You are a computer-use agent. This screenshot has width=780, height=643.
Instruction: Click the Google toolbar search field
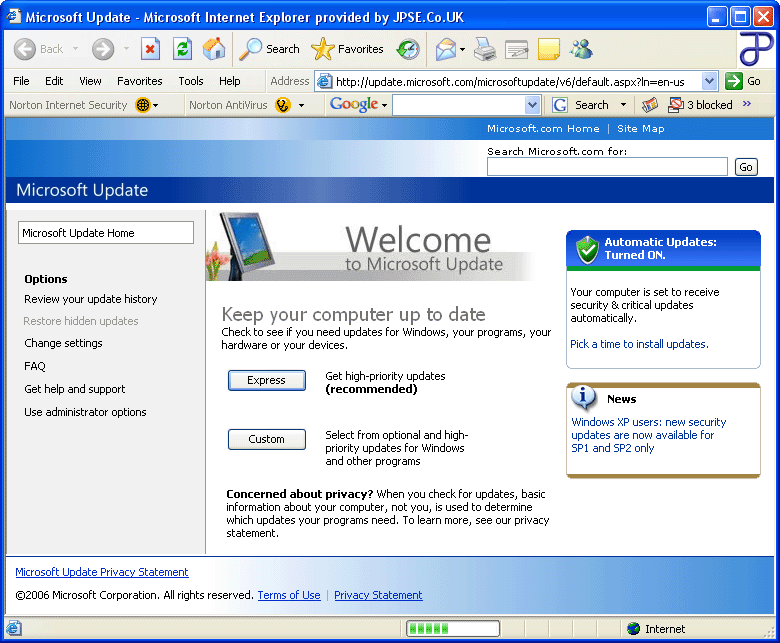pos(459,105)
